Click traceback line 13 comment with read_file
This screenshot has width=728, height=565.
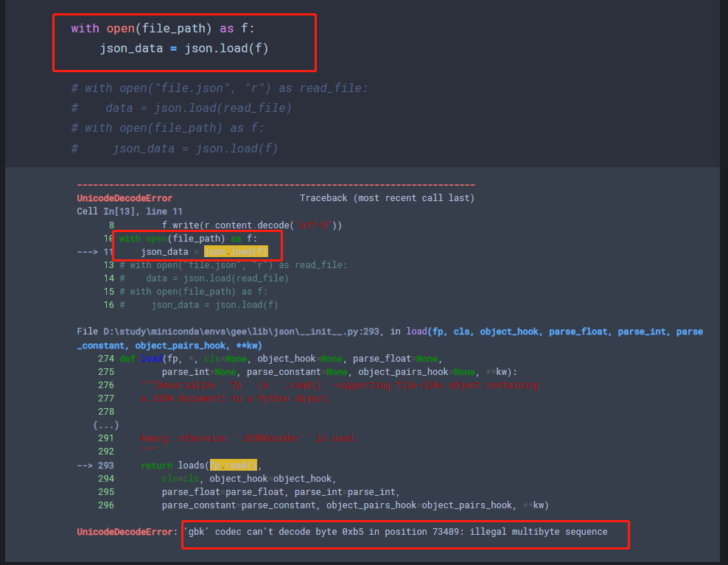(233, 265)
